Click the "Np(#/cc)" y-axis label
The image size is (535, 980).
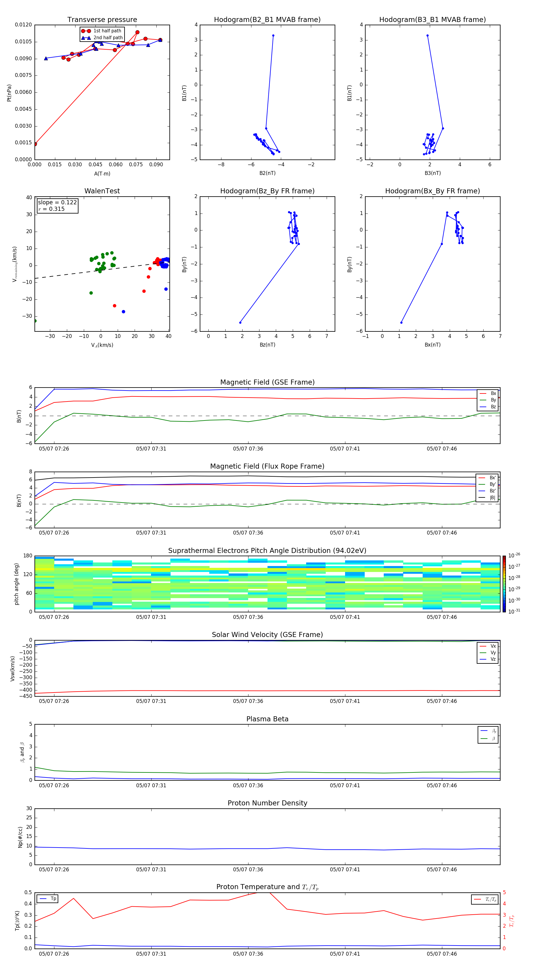[x=20, y=837]
